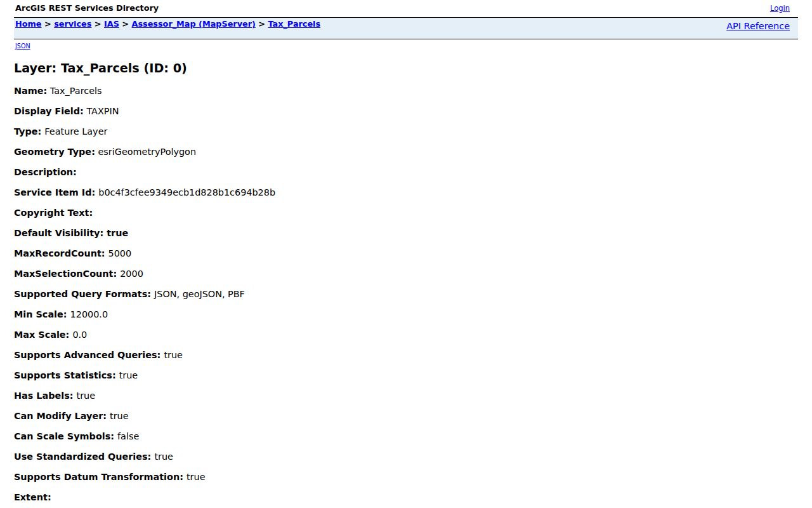
Task: Click the Extent: label
Action: click(32, 497)
